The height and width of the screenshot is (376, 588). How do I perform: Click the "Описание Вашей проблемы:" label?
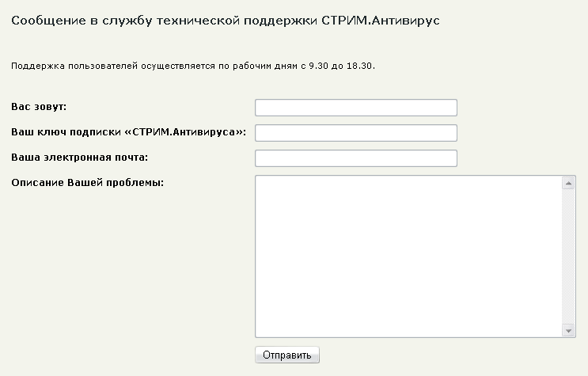(87, 183)
